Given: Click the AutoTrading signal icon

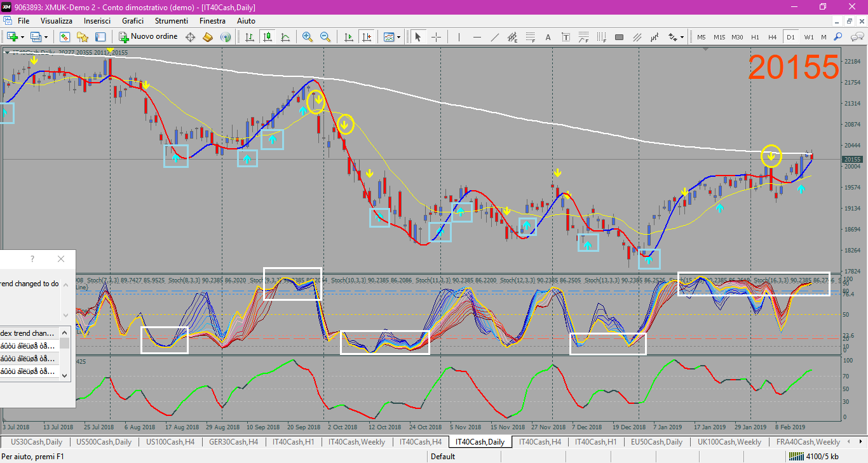Looking at the screenshot, I should [226, 37].
